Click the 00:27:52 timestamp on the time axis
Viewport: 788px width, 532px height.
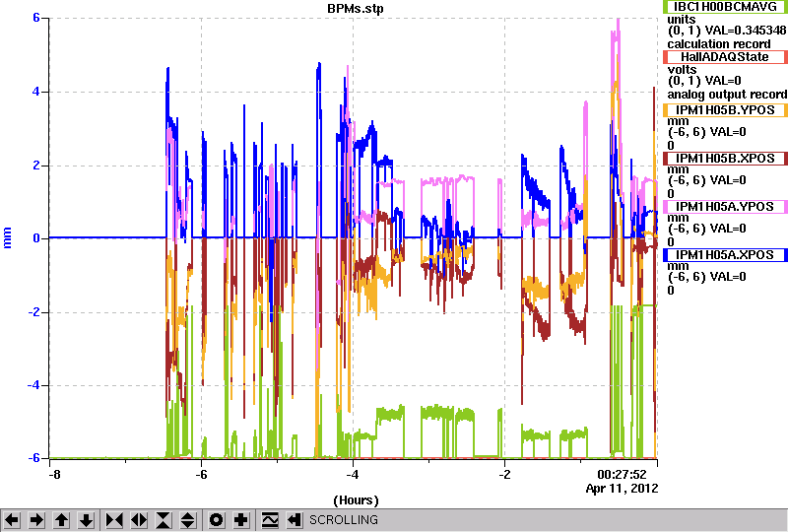tap(622, 475)
